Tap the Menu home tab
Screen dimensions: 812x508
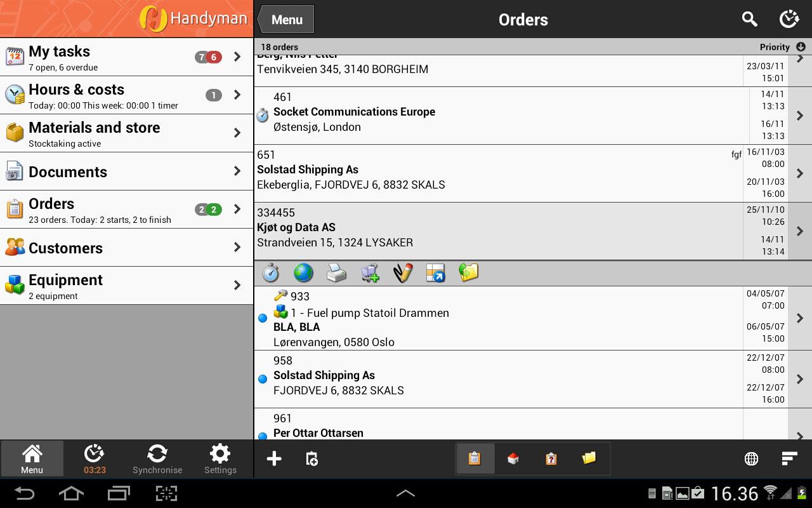32,459
